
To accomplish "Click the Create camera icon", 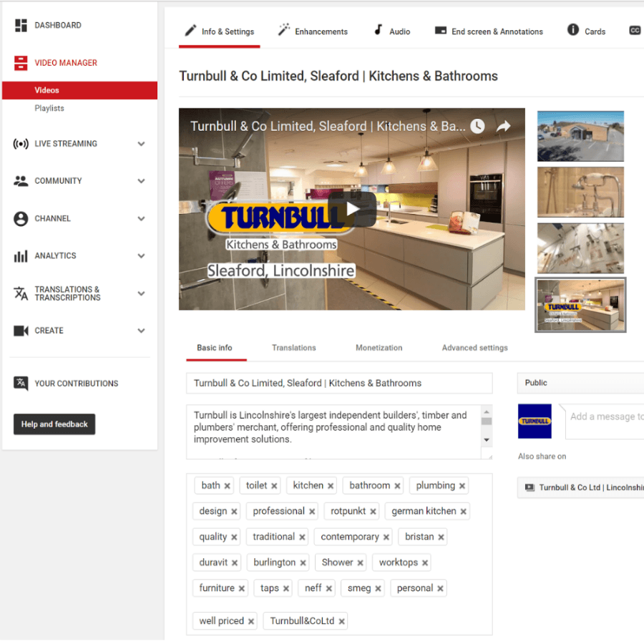I will 21,331.
